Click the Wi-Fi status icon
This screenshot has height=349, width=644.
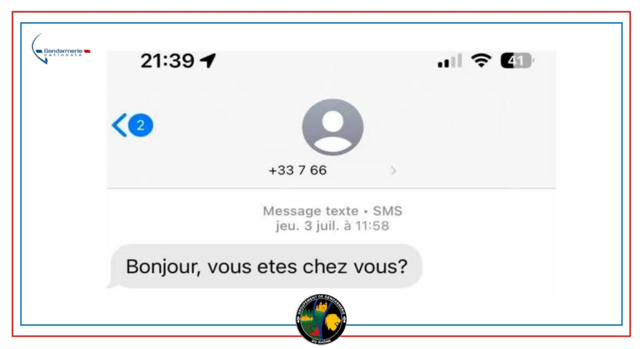(x=481, y=60)
